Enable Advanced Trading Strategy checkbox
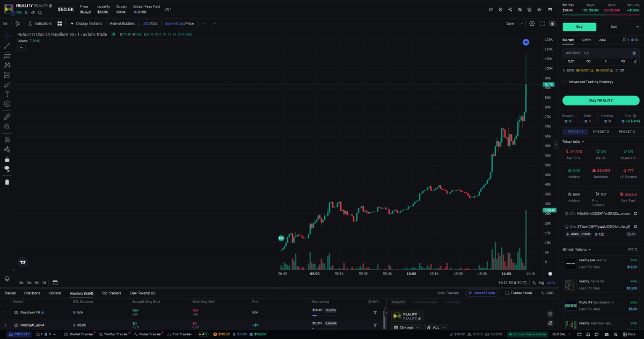Image resolution: width=644 pixels, height=339 pixels. coord(565,82)
